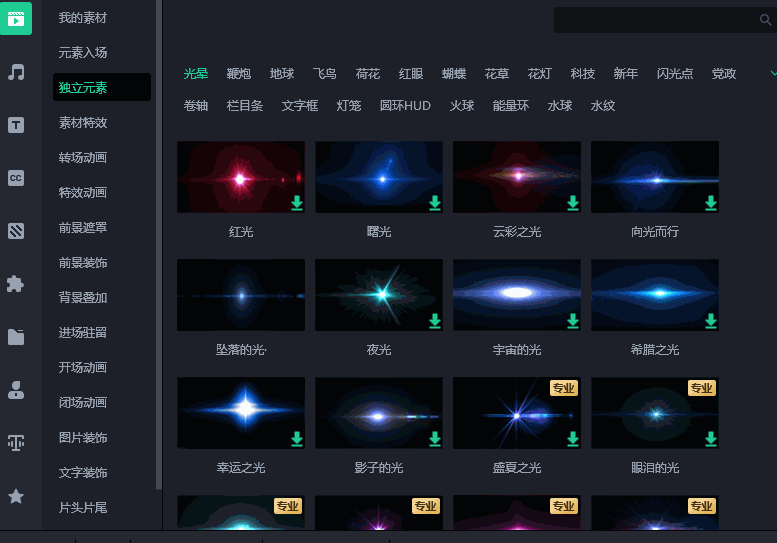Select the 坠落的光 thumbnail
The width and height of the screenshot is (777, 543).
tap(241, 295)
